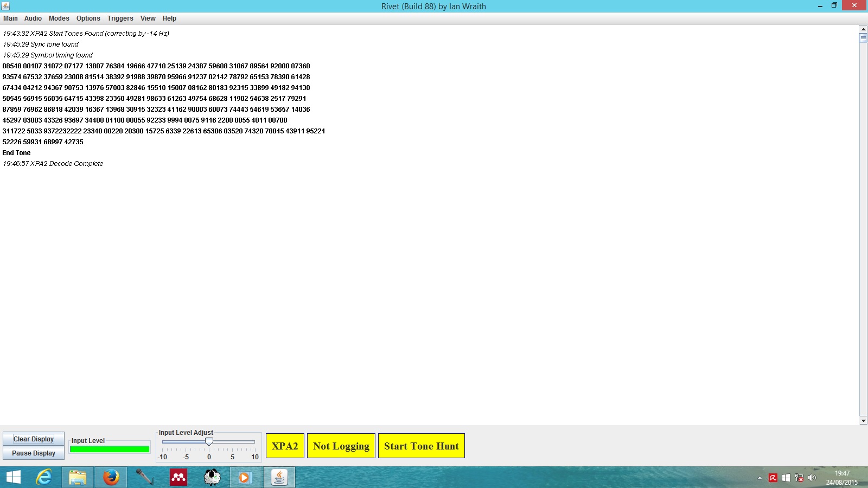Open File Explorer folder icon
Screen dimensions: 868x488
click(77, 477)
